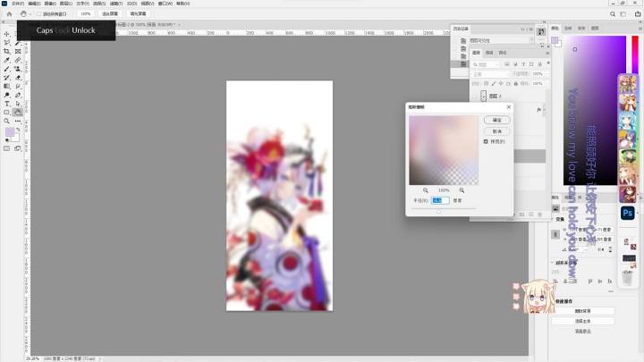Toggle visibility of layer 图层 2
The width and height of the screenshot is (644, 362).
click(x=475, y=96)
